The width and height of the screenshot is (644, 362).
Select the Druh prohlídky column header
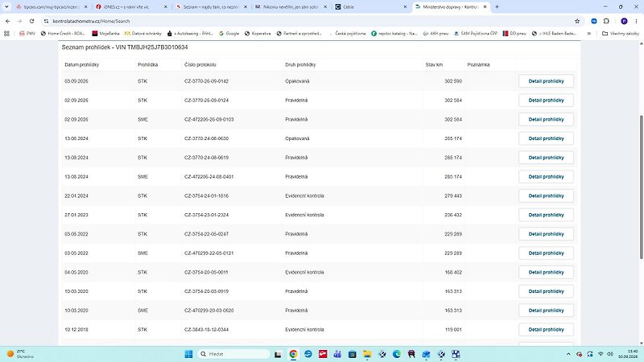(x=300, y=65)
